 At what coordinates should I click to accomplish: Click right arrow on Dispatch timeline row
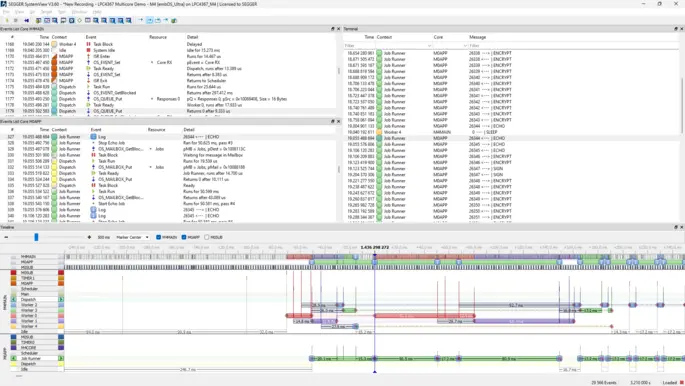[x=61, y=300]
